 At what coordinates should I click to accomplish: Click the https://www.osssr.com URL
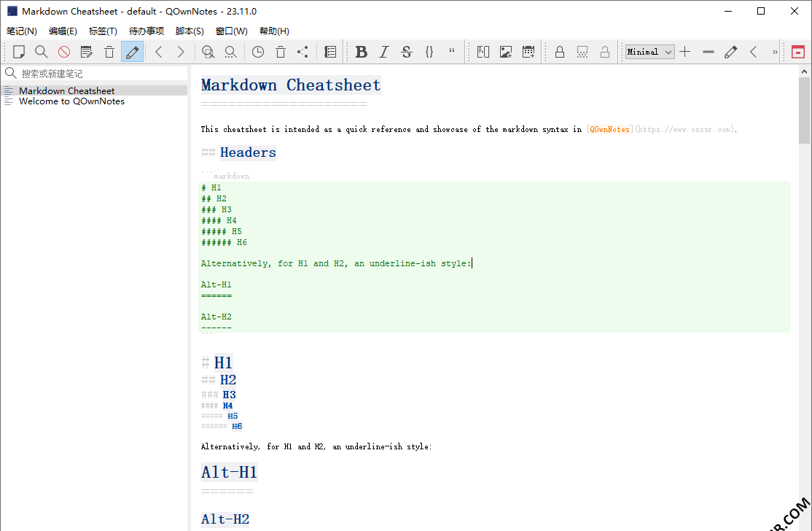pyautogui.click(x=684, y=130)
